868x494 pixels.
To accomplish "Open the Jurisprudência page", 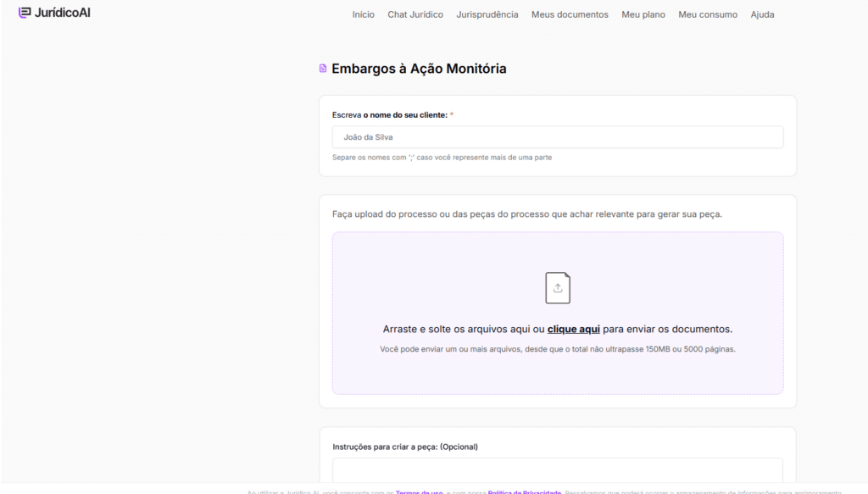I will pos(487,14).
